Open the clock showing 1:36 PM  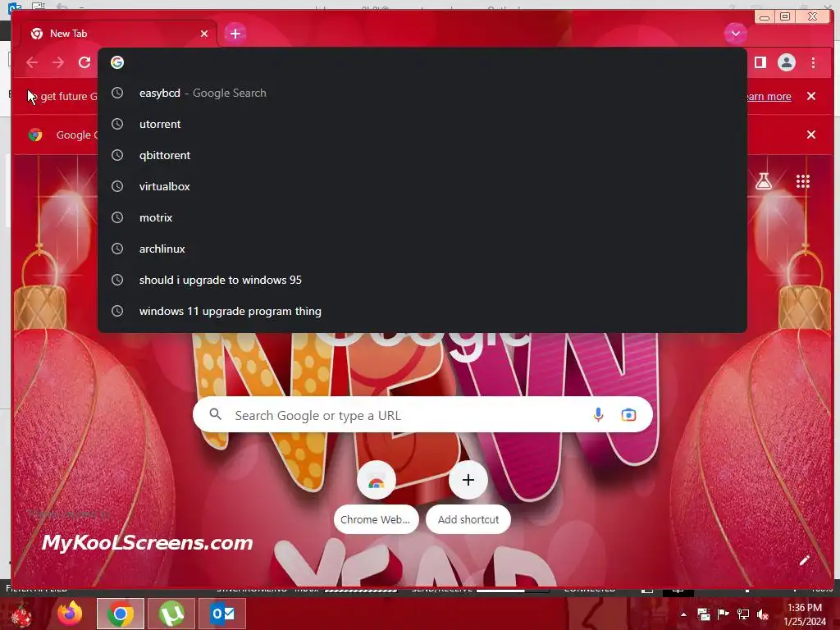click(x=805, y=614)
